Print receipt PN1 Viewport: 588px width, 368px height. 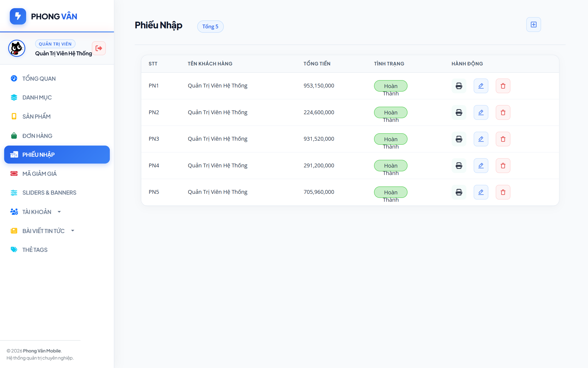coord(459,86)
